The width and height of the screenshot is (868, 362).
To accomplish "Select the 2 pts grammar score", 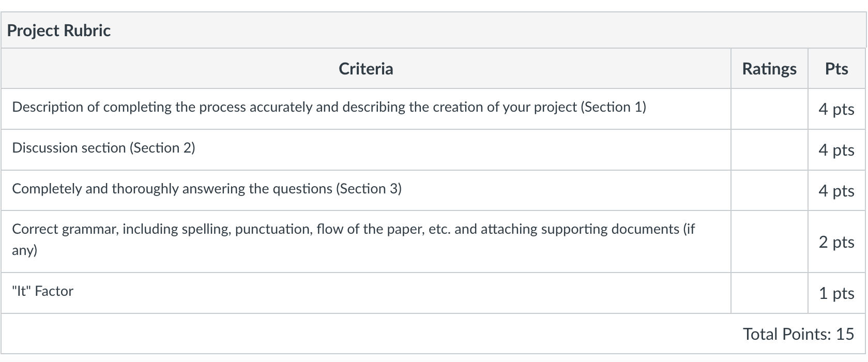I will [836, 242].
